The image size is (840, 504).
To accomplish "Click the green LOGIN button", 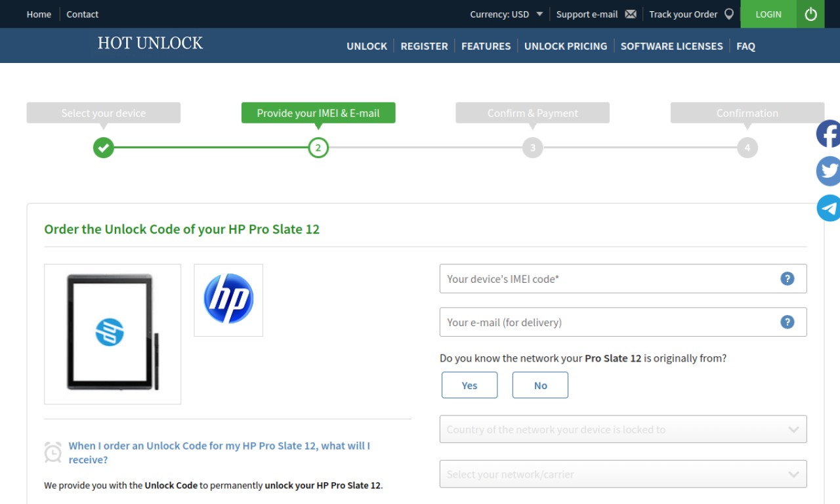I will (768, 14).
